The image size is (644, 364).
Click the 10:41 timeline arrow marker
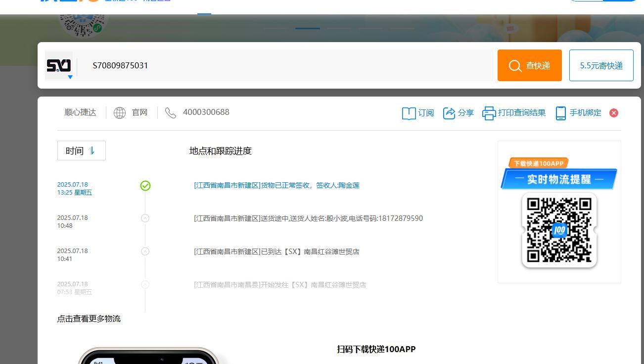145,251
